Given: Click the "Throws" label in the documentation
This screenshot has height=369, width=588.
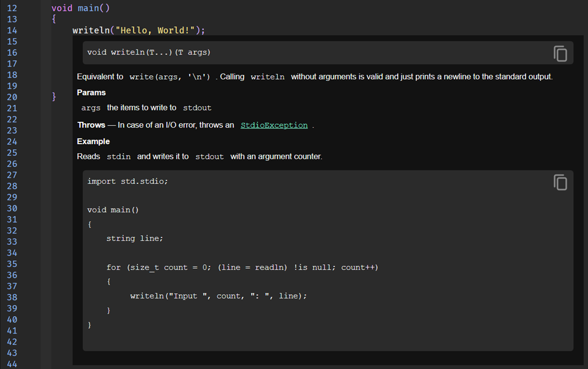Looking at the screenshot, I should (x=91, y=125).
